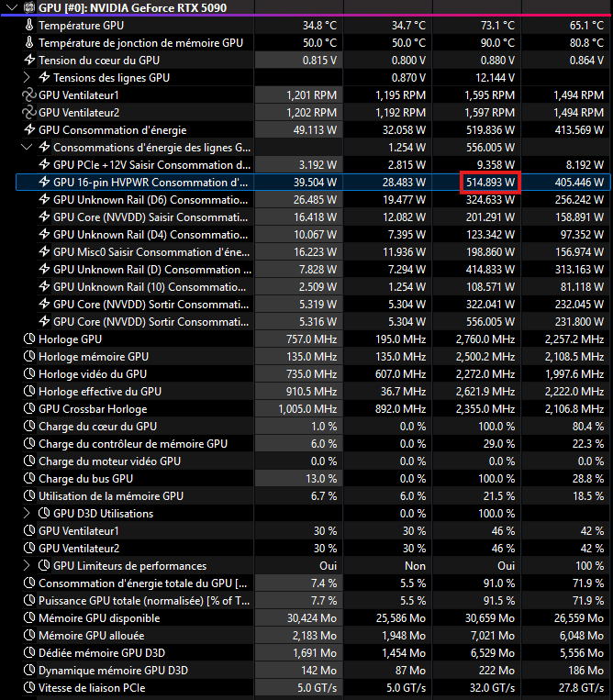
Task: Click lightning icon of GPU Core (NVVDD) Saisir row
Action: [44, 217]
